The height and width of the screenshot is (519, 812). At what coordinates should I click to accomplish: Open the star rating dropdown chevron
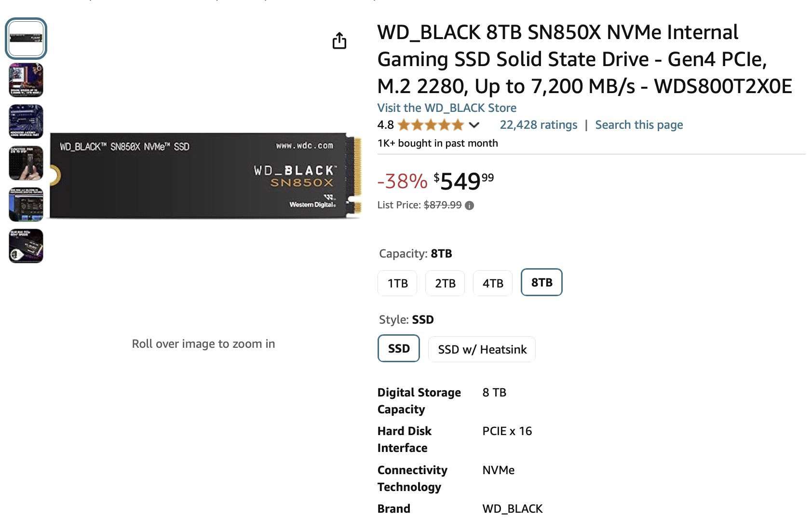pos(474,125)
